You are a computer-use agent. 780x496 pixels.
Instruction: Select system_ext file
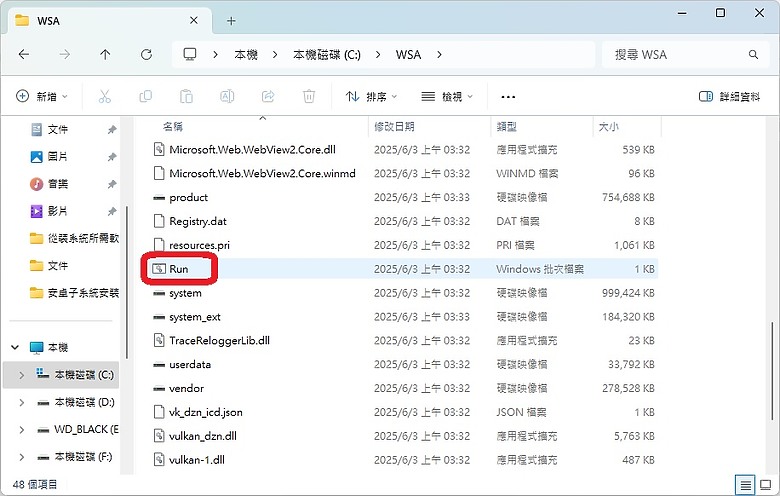click(x=195, y=317)
